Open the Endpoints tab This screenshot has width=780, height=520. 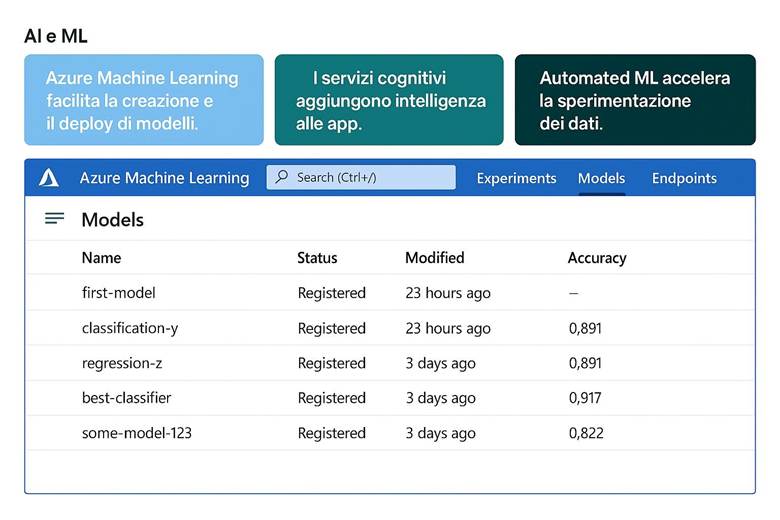click(x=684, y=178)
